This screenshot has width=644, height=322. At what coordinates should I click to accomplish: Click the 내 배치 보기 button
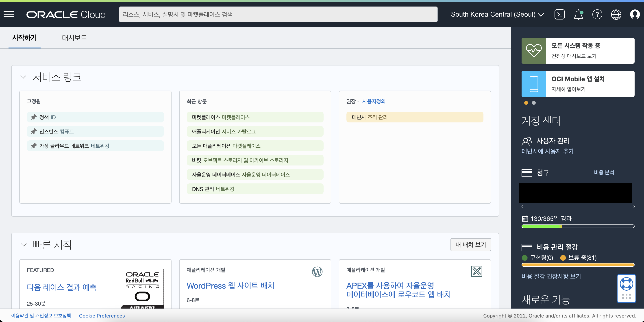470,244
